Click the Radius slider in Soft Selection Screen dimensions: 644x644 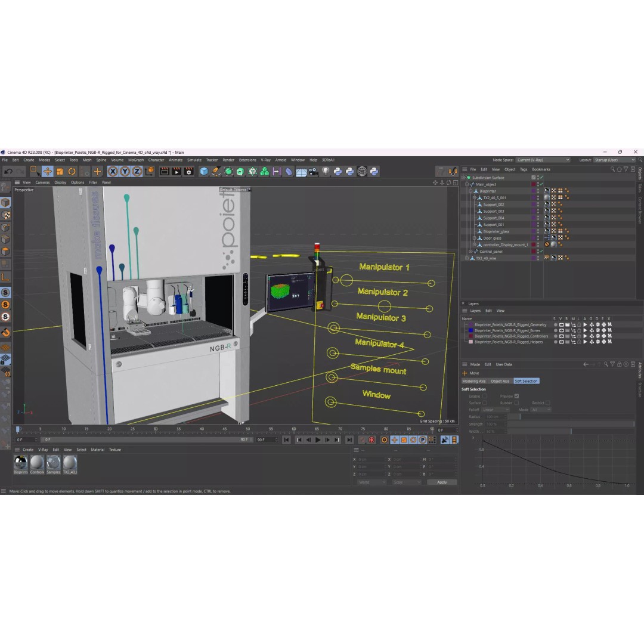point(571,417)
